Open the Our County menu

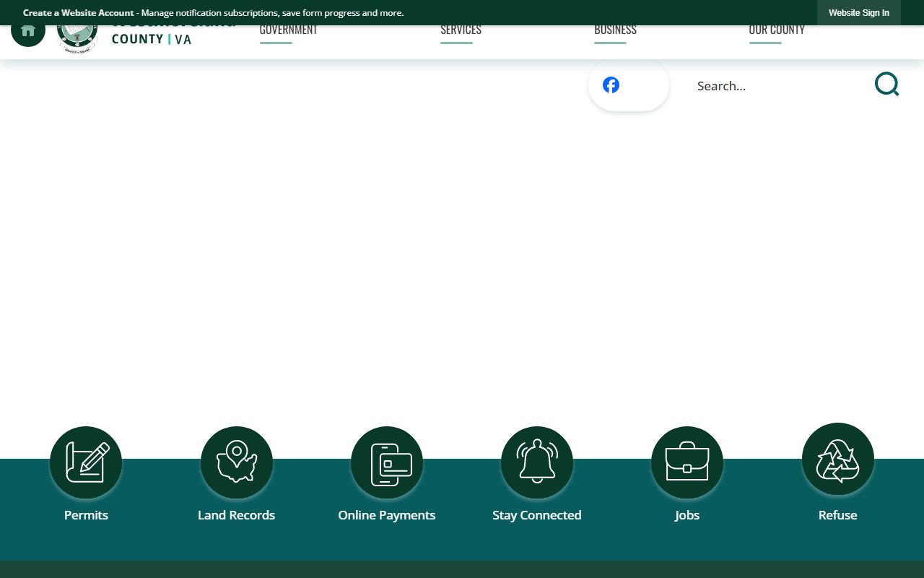pos(776,30)
